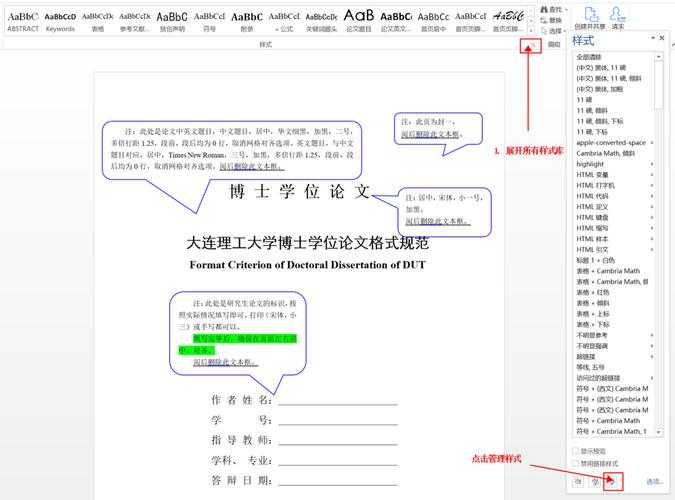Click the 学号 underline field
This screenshot has width=675, height=500.
tap(338, 420)
